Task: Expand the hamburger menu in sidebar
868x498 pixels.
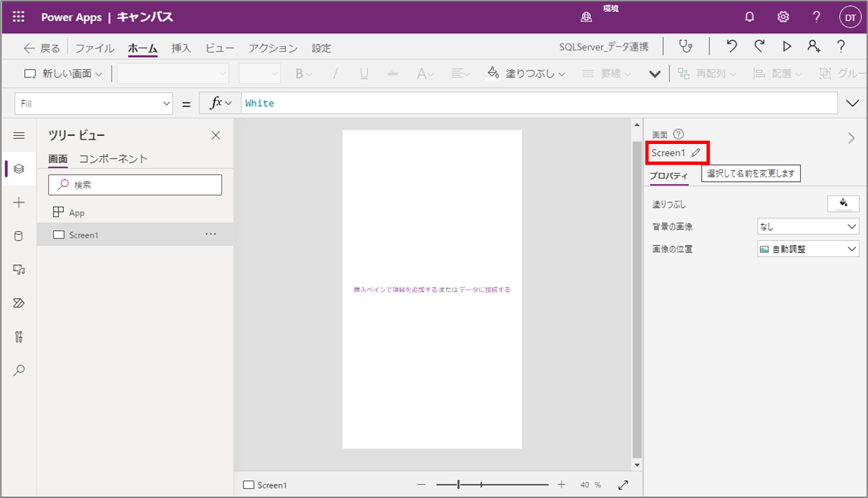Action: pyautogui.click(x=19, y=135)
